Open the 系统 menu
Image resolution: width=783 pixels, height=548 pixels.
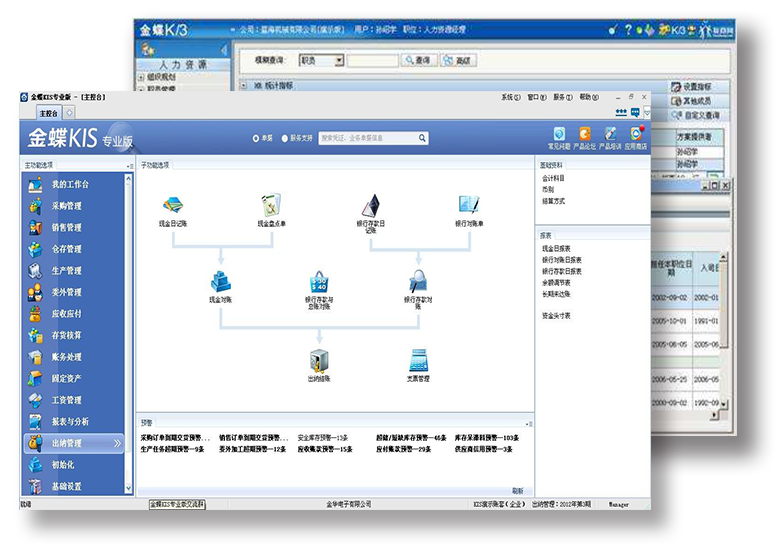[x=510, y=97]
